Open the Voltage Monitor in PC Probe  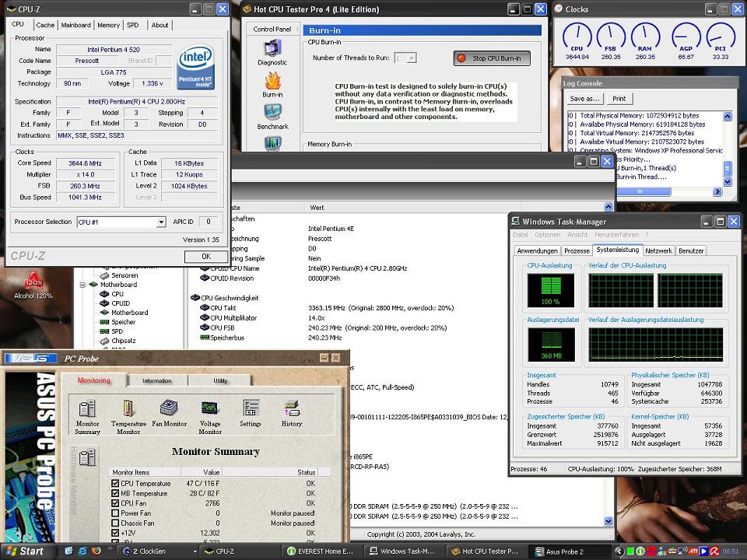click(x=210, y=417)
